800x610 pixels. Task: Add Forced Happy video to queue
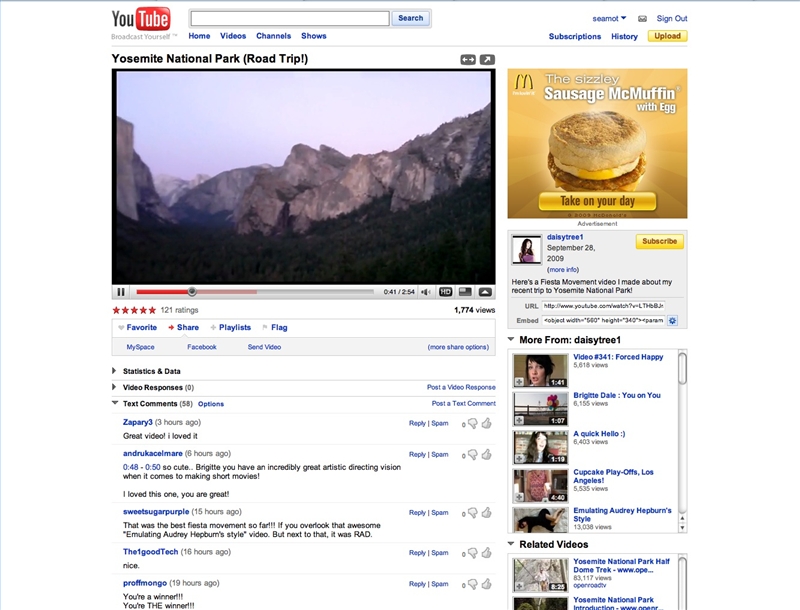[519, 382]
